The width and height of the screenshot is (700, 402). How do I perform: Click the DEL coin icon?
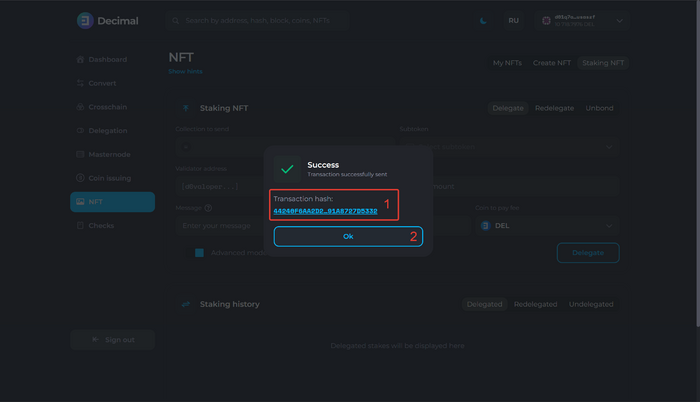tap(486, 226)
